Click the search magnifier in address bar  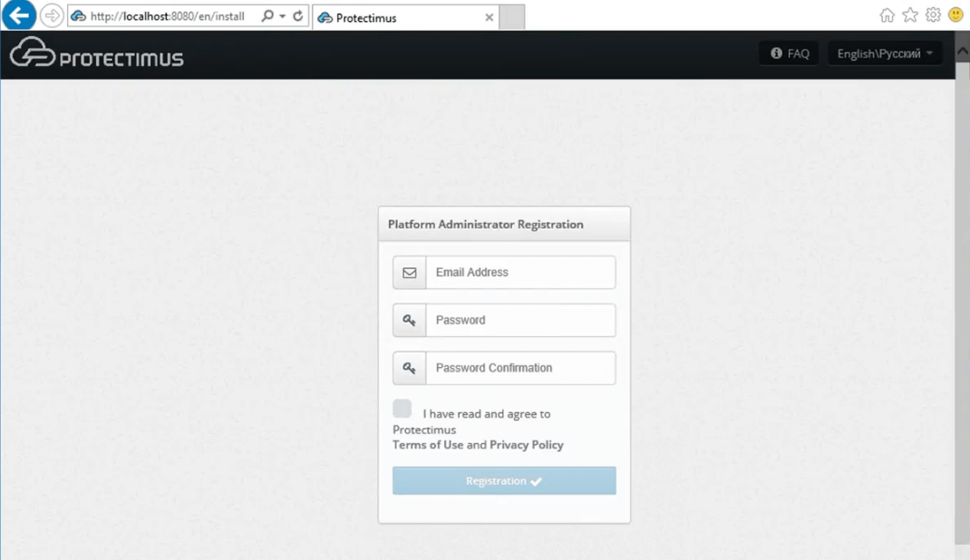(267, 15)
